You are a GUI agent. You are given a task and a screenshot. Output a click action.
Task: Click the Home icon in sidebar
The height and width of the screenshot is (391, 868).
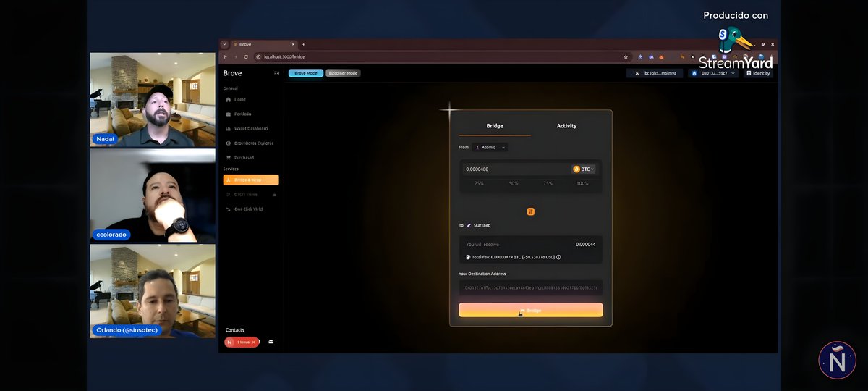229,99
